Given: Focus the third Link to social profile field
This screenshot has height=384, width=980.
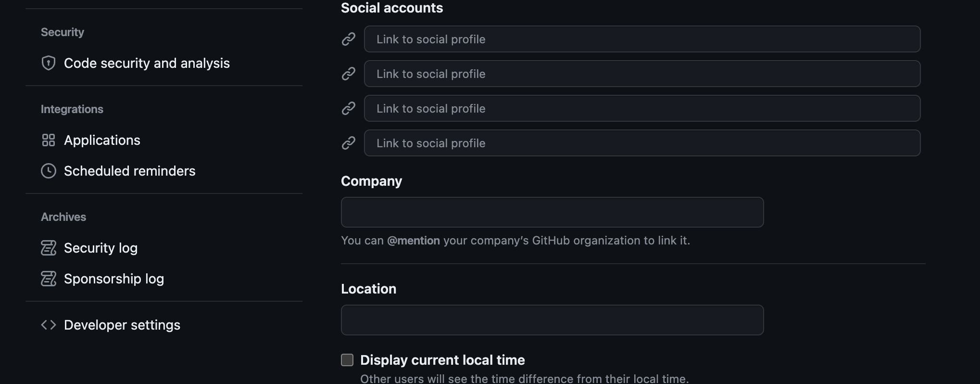Looking at the screenshot, I should (642, 108).
